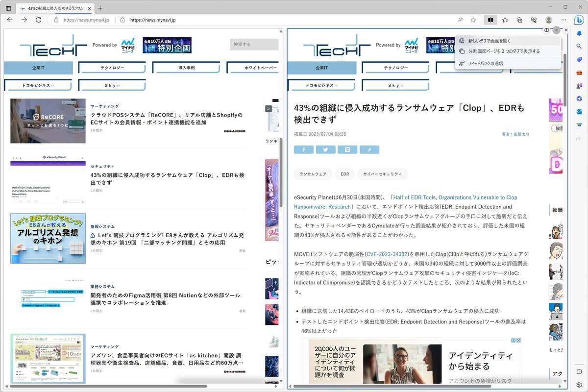The image size is (588, 392).
Task: Toggle the Read Aloud icon
Action: click(461, 20)
